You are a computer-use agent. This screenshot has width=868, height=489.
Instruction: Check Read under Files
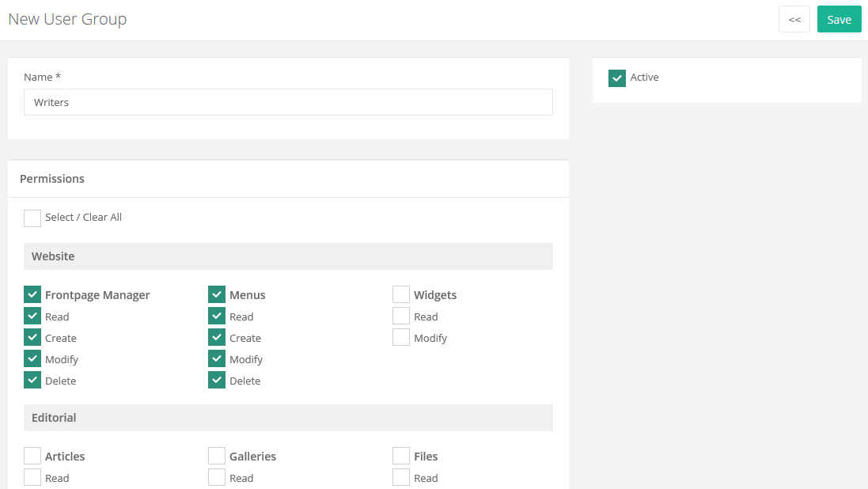400,477
